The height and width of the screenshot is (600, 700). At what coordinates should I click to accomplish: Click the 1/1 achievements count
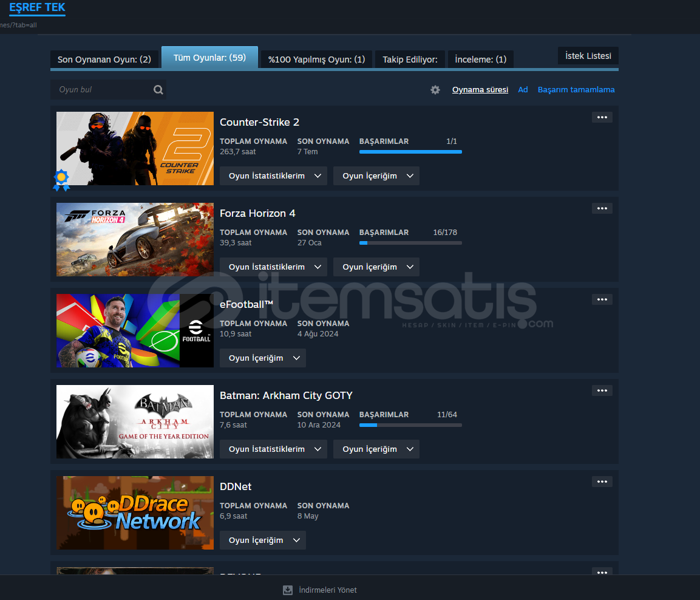click(x=452, y=141)
